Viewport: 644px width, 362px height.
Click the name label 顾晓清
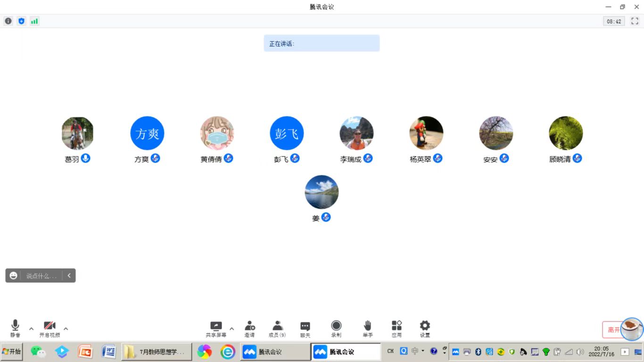coord(560,159)
